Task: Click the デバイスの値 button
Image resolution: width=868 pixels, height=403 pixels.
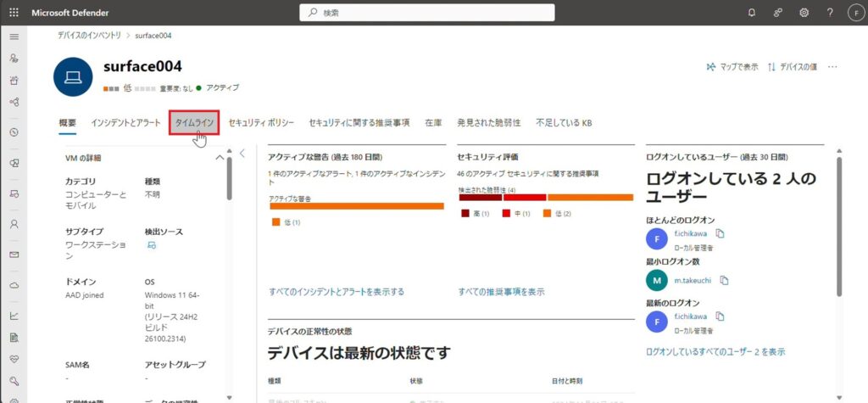Action: tap(793, 66)
